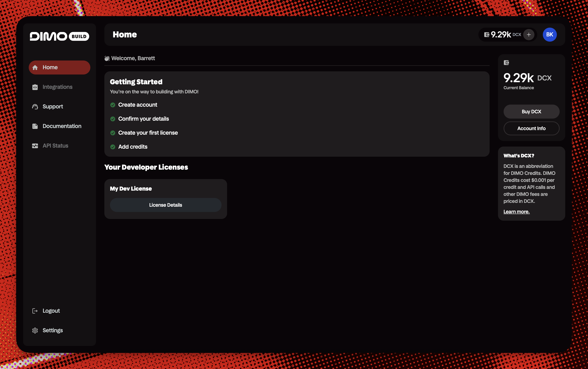Image resolution: width=588 pixels, height=369 pixels.
Task: Click the Integrations code-bag icon
Action: coord(35,87)
